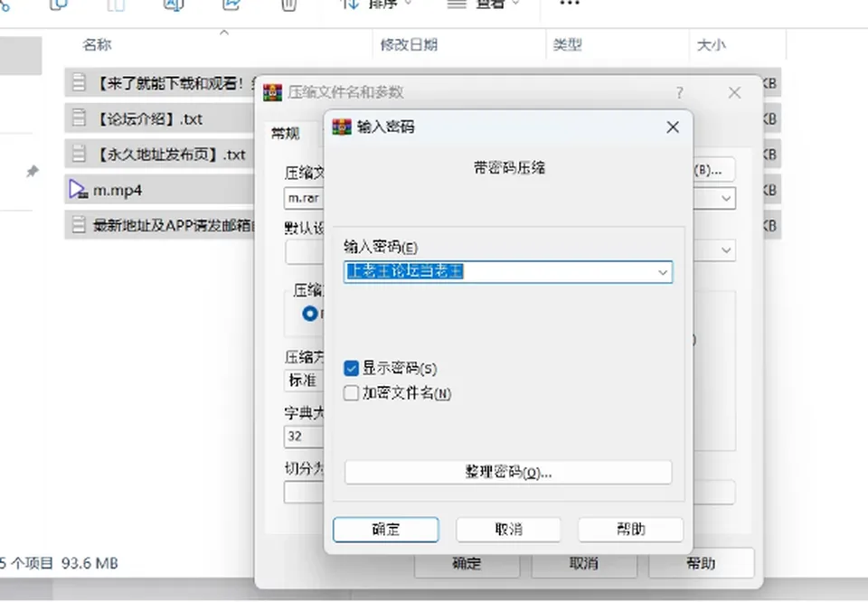This screenshot has height=602, width=868.
Task: Click 取消 in the rear 压缩文件名和参数 dialog
Action: [584, 563]
